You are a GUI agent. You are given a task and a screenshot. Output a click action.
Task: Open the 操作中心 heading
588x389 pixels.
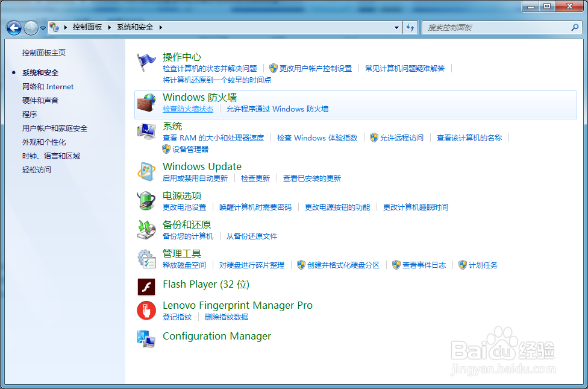(182, 57)
